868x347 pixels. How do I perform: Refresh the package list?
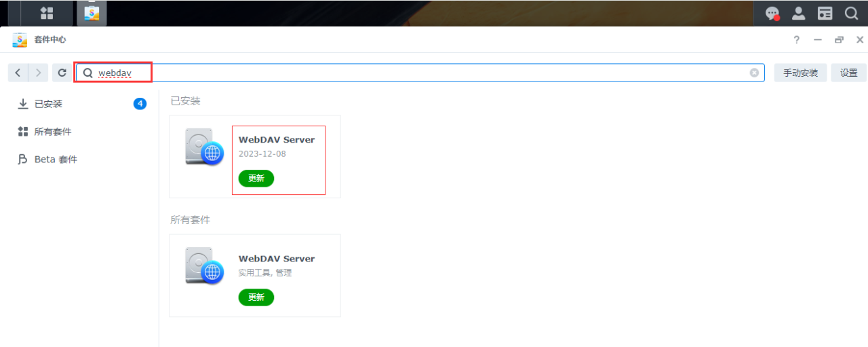point(62,73)
